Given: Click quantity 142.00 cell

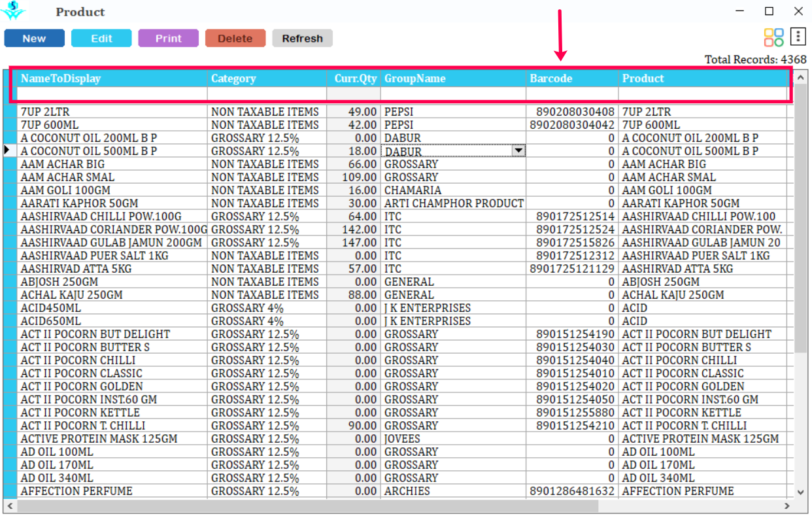Looking at the screenshot, I should click(x=354, y=230).
